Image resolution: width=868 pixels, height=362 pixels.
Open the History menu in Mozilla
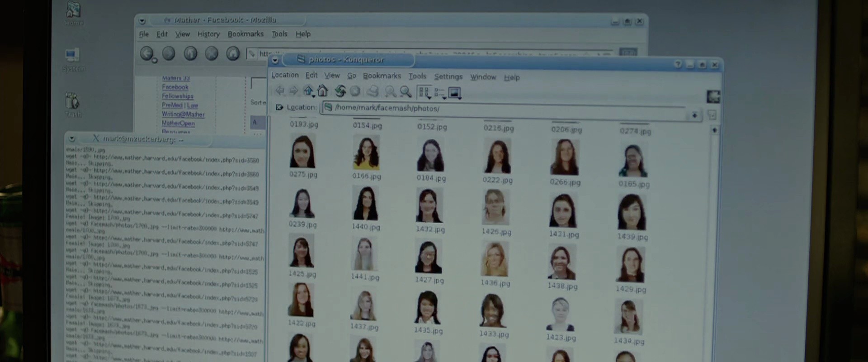(208, 34)
